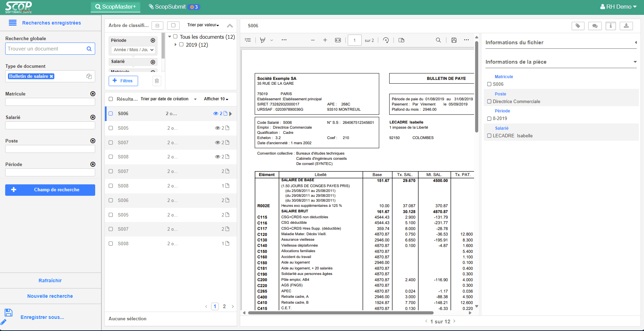The width and height of the screenshot is (644, 331).
Task: Open the comments button for S006
Action: tap(595, 26)
